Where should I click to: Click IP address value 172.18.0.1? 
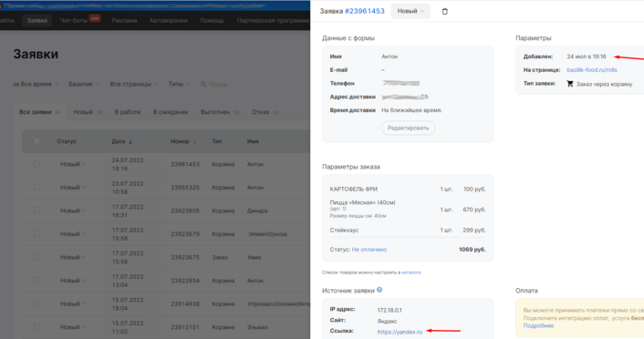pos(390,310)
